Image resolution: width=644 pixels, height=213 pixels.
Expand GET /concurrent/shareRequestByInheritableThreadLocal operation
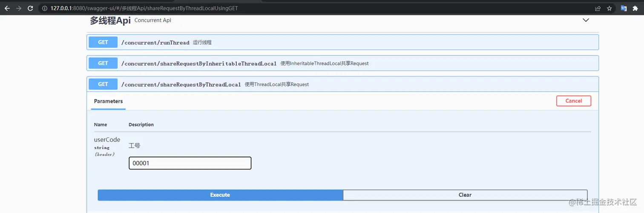click(343, 63)
